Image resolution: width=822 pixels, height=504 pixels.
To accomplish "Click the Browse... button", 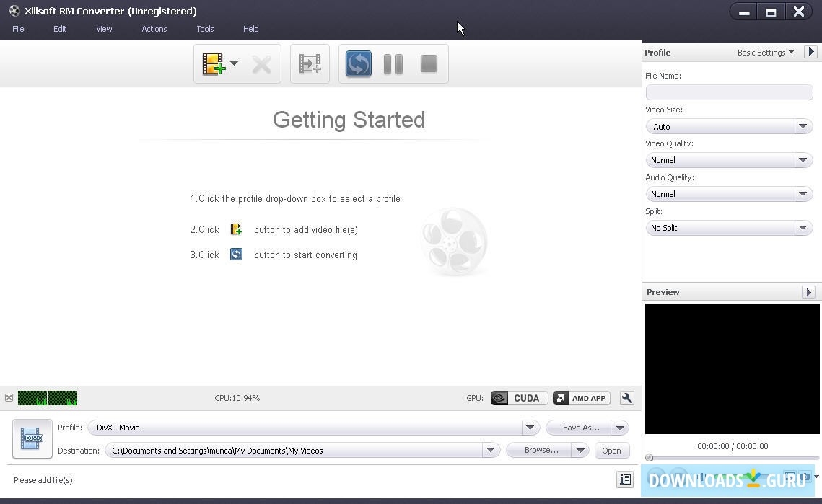I will click(x=541, y=451).
